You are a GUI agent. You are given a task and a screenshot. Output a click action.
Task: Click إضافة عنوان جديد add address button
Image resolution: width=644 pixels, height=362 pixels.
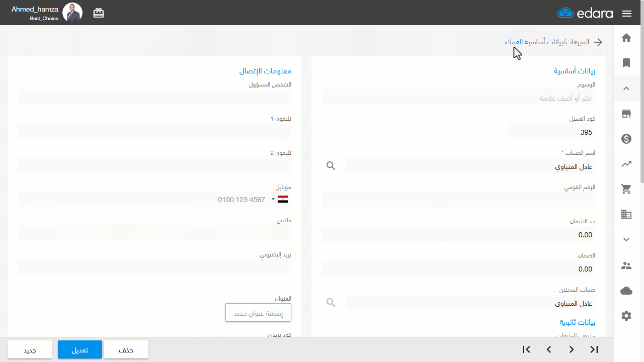259,313
